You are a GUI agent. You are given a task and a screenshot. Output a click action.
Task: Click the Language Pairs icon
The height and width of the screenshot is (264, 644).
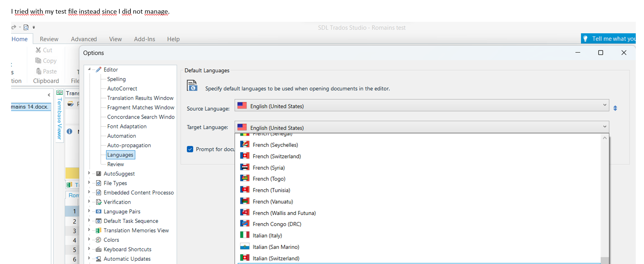[x=99, y=211]
